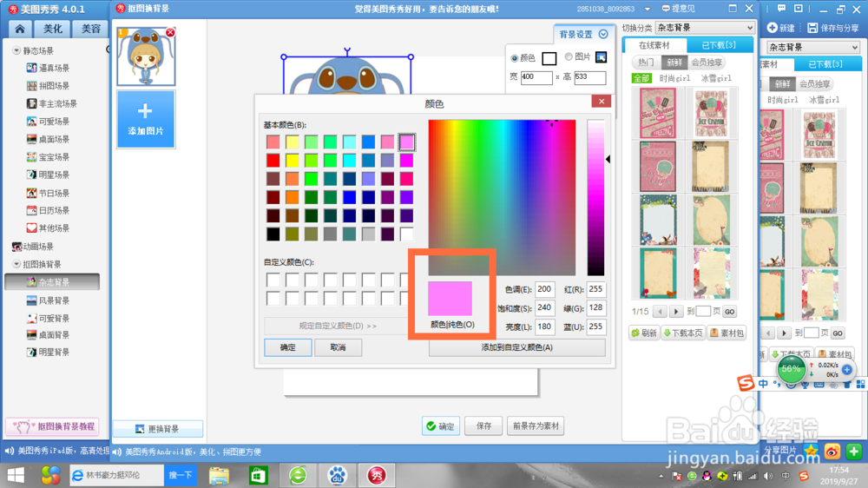Click the 保存 button below the canvas
The width and height of the screenshot is (868, 488).
[x=483, y=426]
